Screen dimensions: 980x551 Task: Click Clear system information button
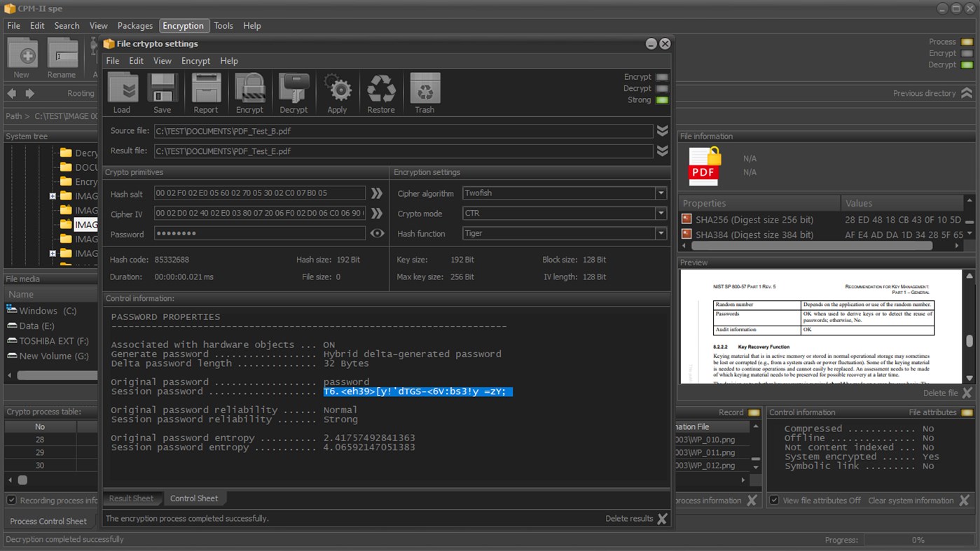click(918, 501)
